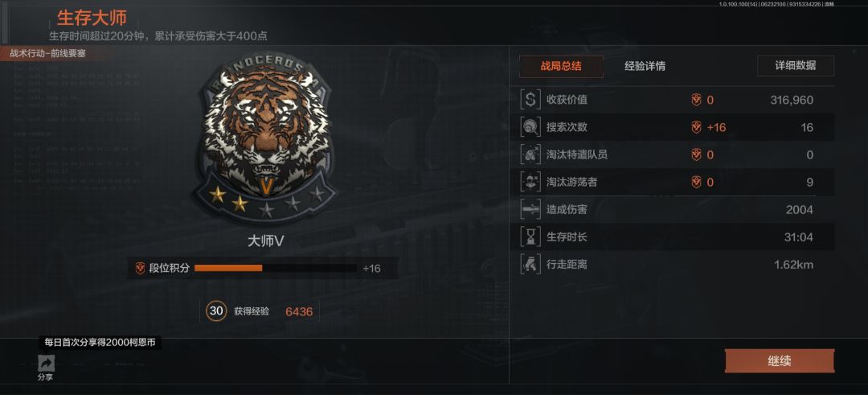Click the 继续 button

coord(780,361)
